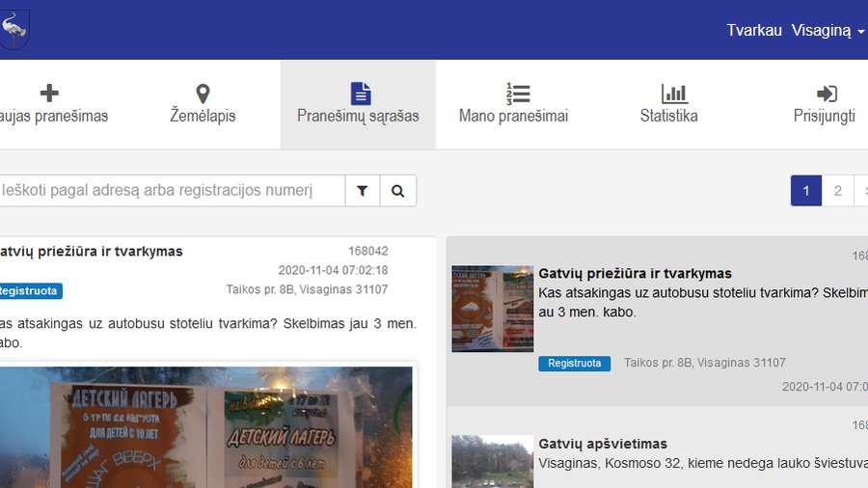This screenshot has height=488, width=868.
Task: Open the Prisijungti tab
Action: click(x=824, y=105)
